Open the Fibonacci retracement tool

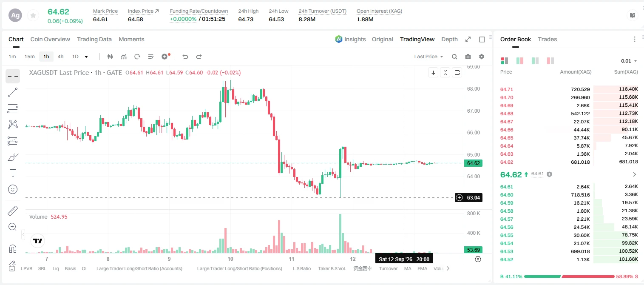click(x=13, y=108)
